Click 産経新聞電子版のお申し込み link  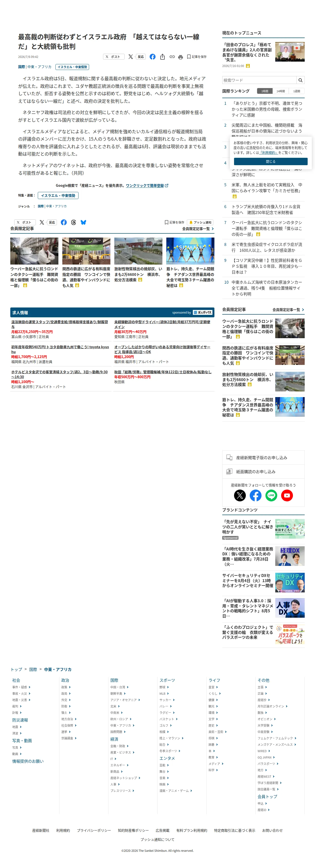(262, 458)
